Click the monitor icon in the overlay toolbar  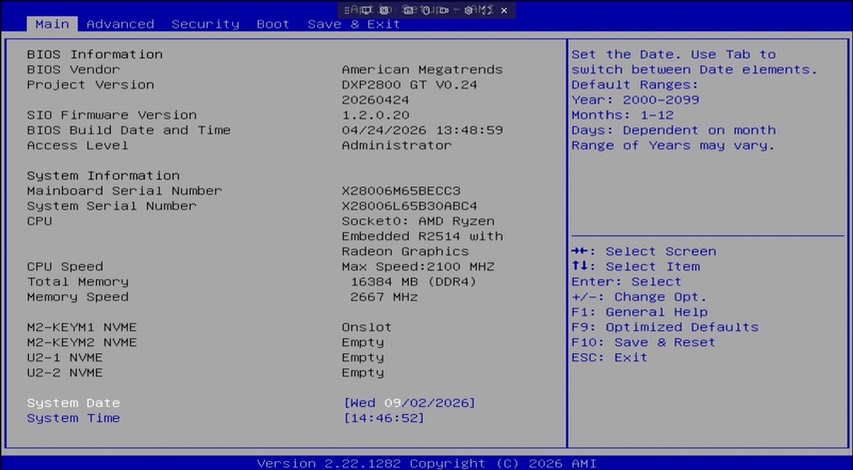tap(367, 10)
